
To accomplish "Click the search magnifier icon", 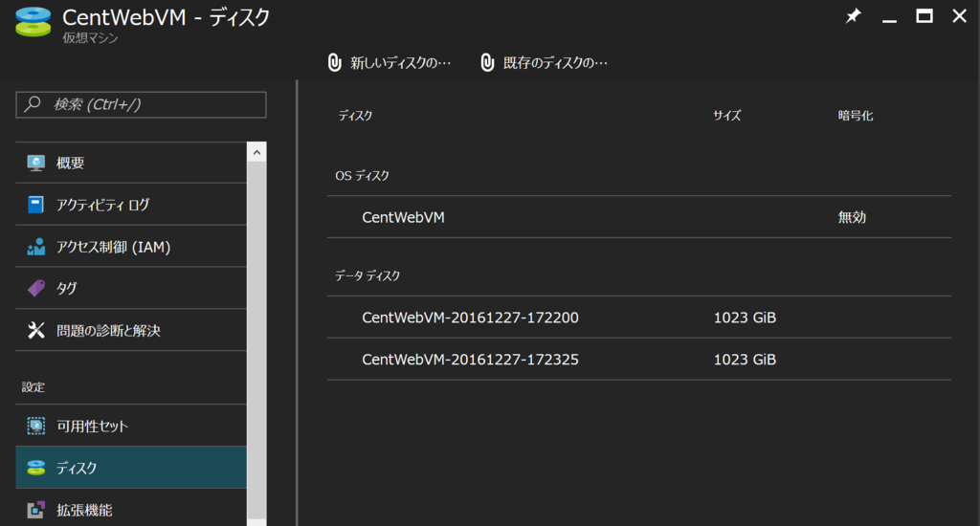I will (x=33, y=103).
